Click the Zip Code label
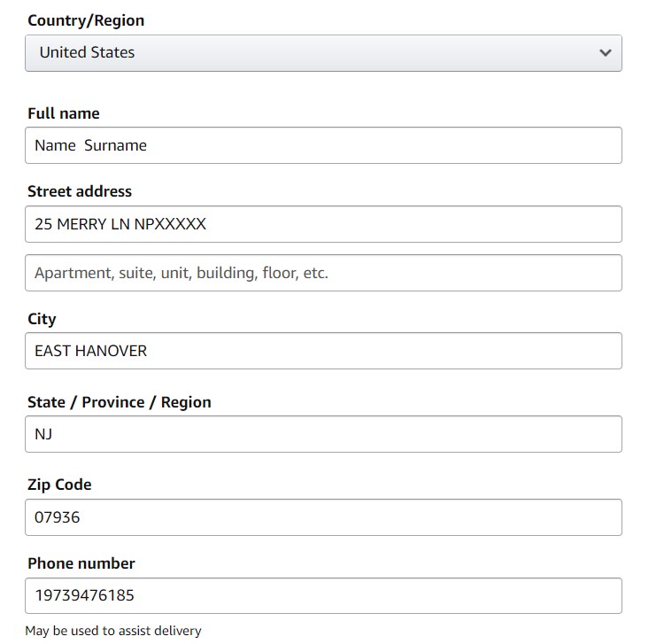 [x=59, y=485]
